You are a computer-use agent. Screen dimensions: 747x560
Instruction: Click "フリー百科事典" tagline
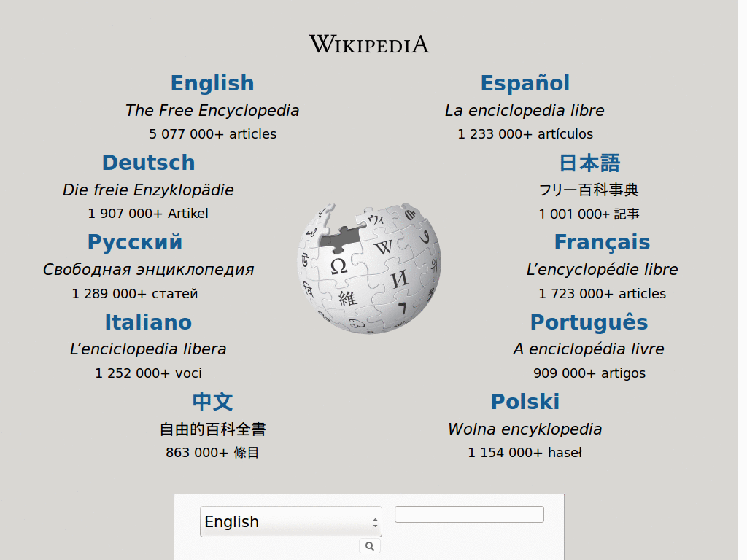(x=589, y=190)
